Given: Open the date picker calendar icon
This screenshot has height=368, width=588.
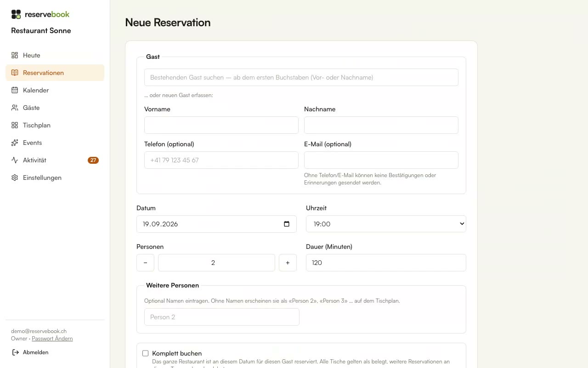Looking at the screenshot, I should 287,224.
